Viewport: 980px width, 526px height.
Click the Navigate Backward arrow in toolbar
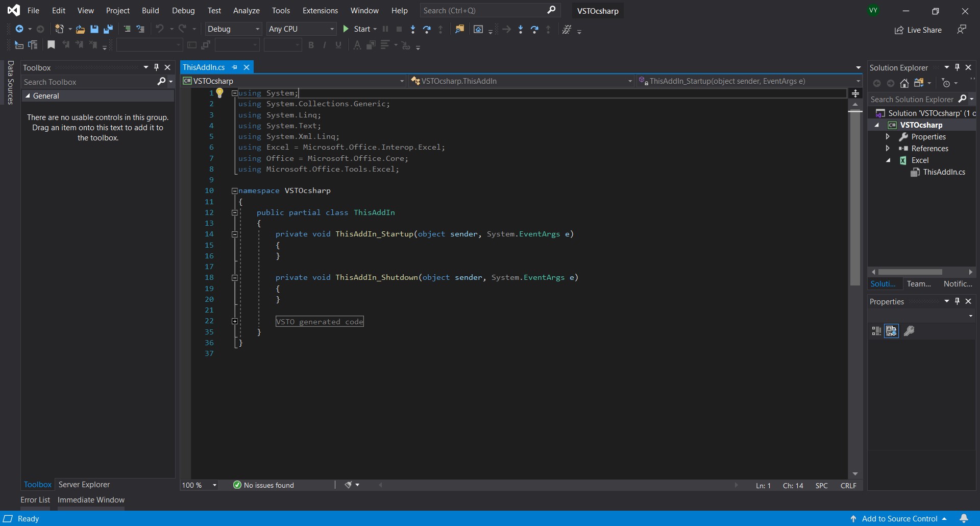coord(19,29)
